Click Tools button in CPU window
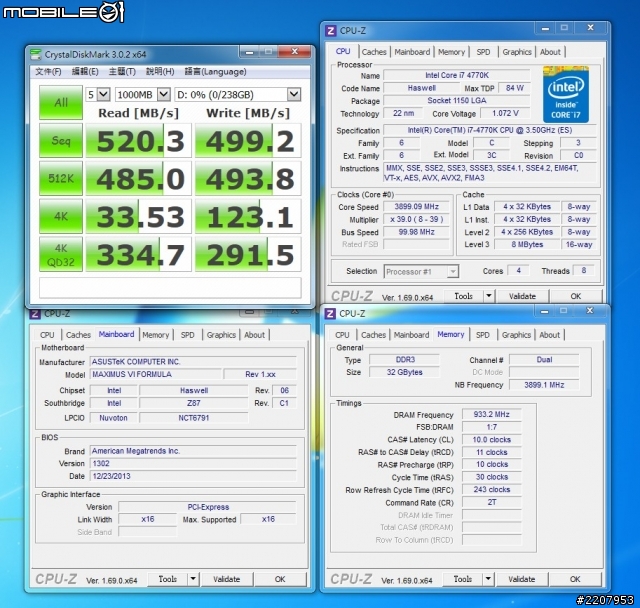The image size is (640, 608). [464, 296]
